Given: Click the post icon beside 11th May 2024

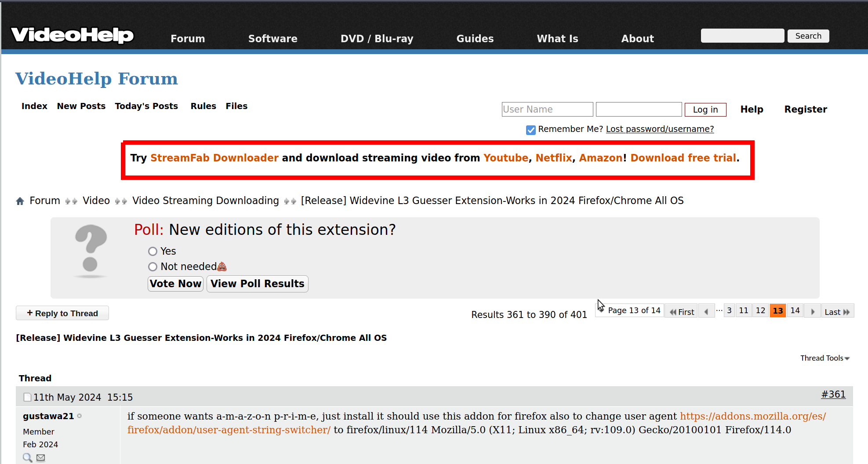Looking at the screenshot, I should coord(27,397).
